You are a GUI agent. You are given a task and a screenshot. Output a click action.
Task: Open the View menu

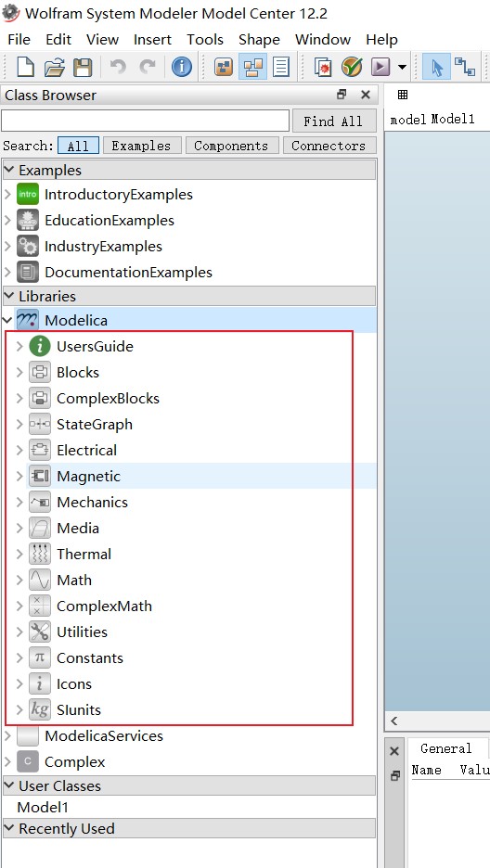click(102, 39)
